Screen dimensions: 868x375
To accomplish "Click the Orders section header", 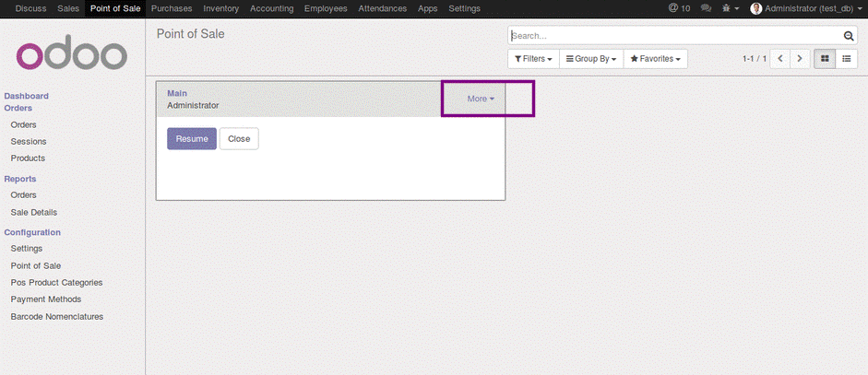I will click(x=18, y=108).
